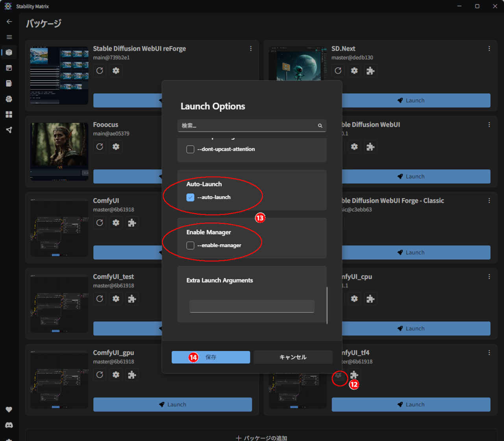Cancel the dialog with キャンセル
This screenshot has height=441, width=504.
coord(293,357)
